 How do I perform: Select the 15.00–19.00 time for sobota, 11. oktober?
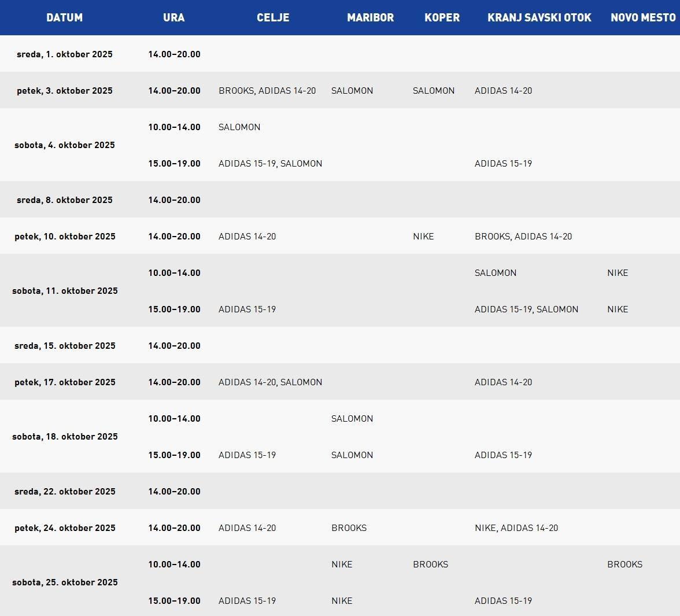[175, 309]
